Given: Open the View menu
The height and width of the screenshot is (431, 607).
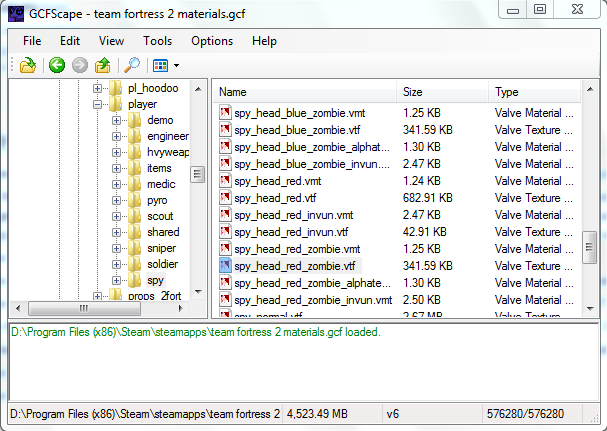Looking at the screenshot, I should pos(111,41).
